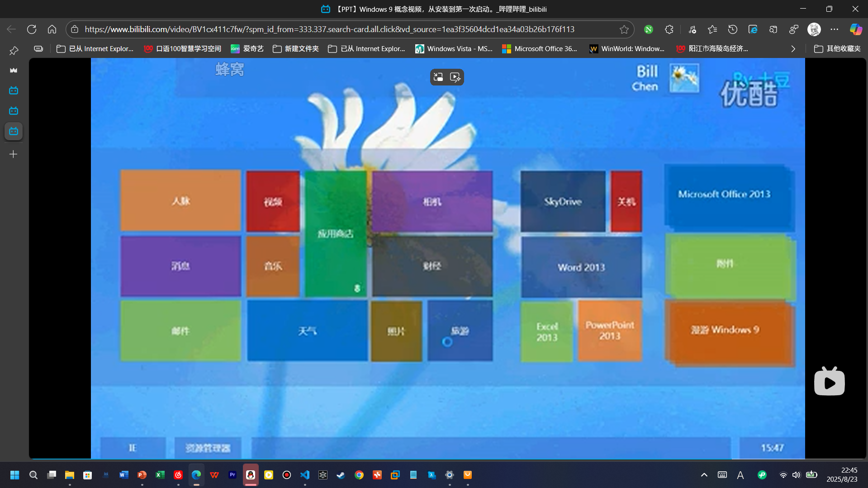Switch to the second Bilibili vertical tab
This screenshot has width=868, height=488.
click(x=14, y=111)
